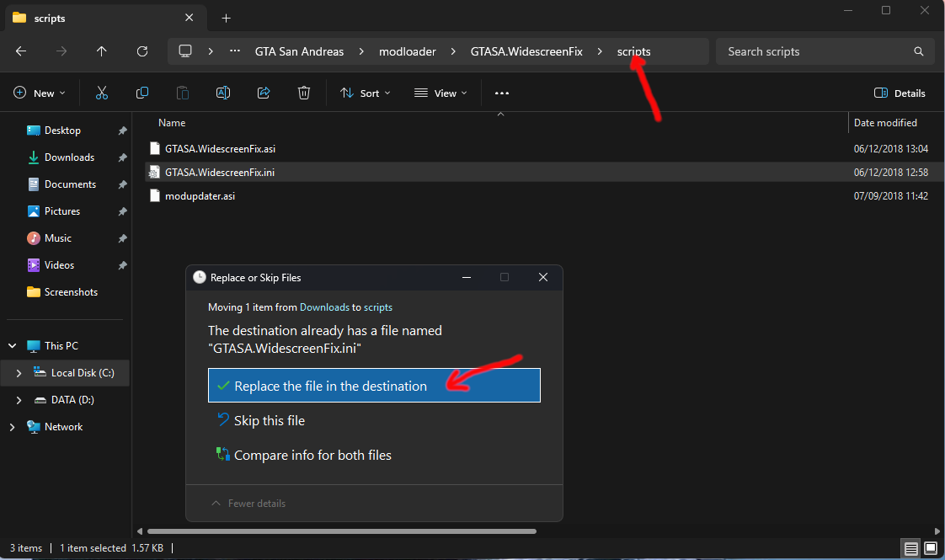Collapse the This PC tree node
Viewport: 945px width, 560px height.
[x=12, y=346]
